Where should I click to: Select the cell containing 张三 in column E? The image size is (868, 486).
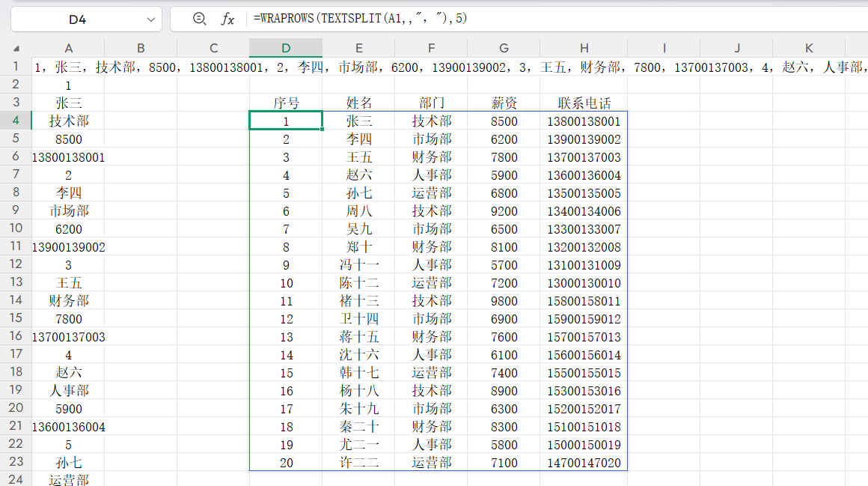click(359, 121)
